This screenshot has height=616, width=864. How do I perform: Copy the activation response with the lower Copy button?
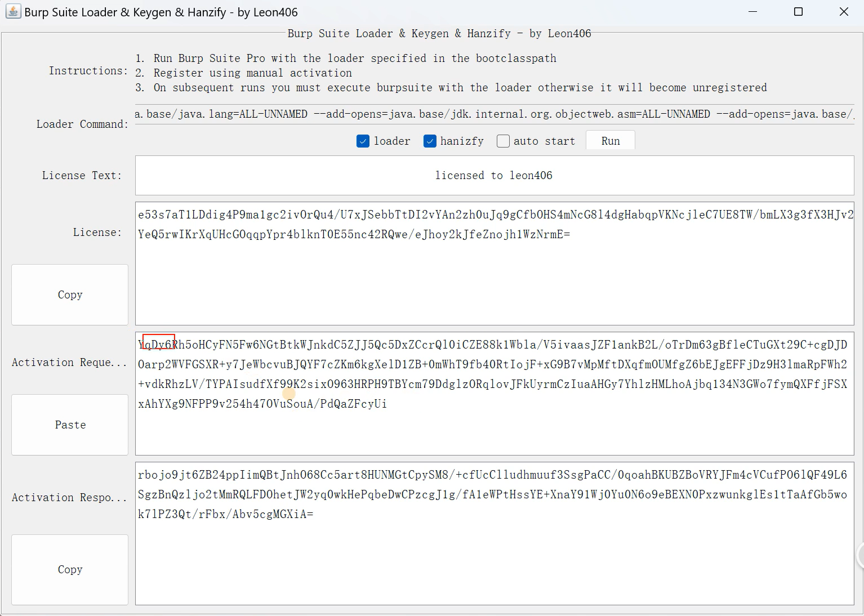point(70,569)
